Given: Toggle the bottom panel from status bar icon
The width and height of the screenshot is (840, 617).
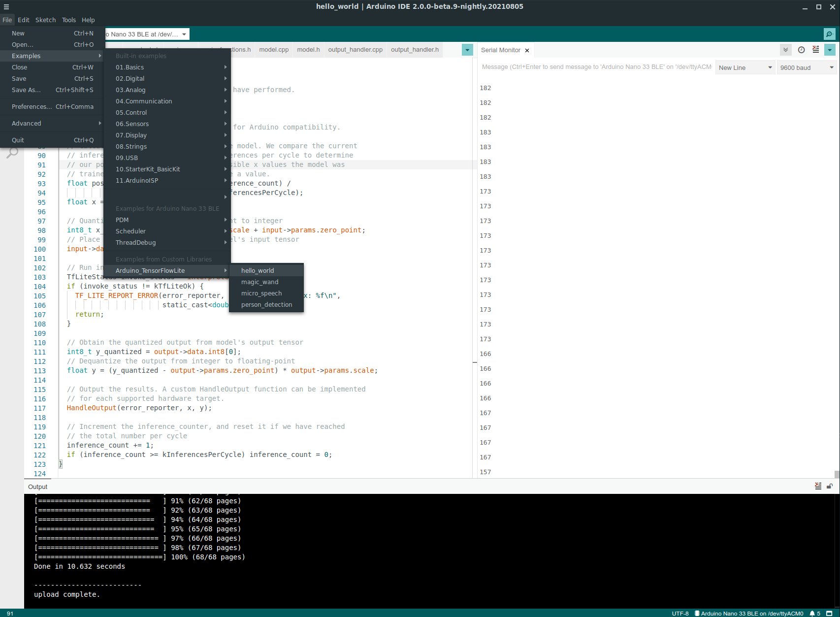Looking at the screenshot, I should [829, 613].
